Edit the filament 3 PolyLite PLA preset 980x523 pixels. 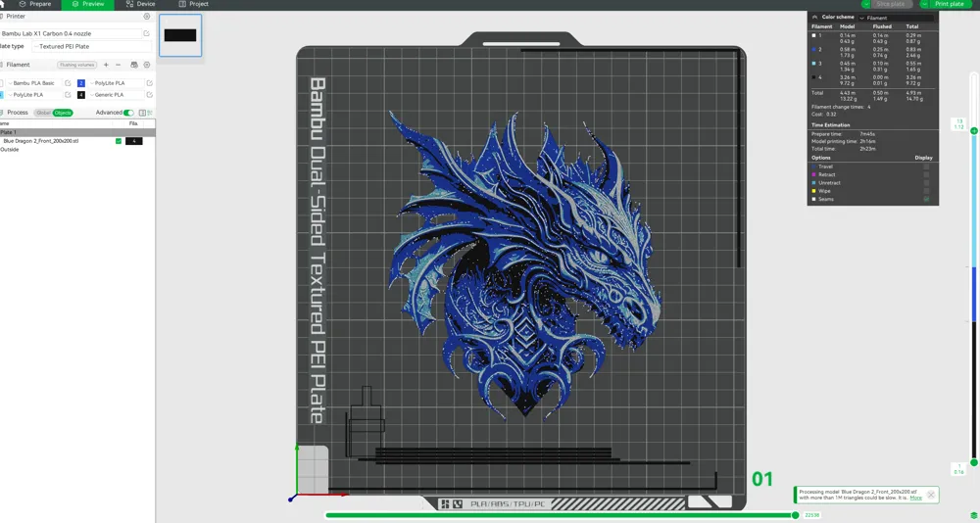click(x=69, y=95)
